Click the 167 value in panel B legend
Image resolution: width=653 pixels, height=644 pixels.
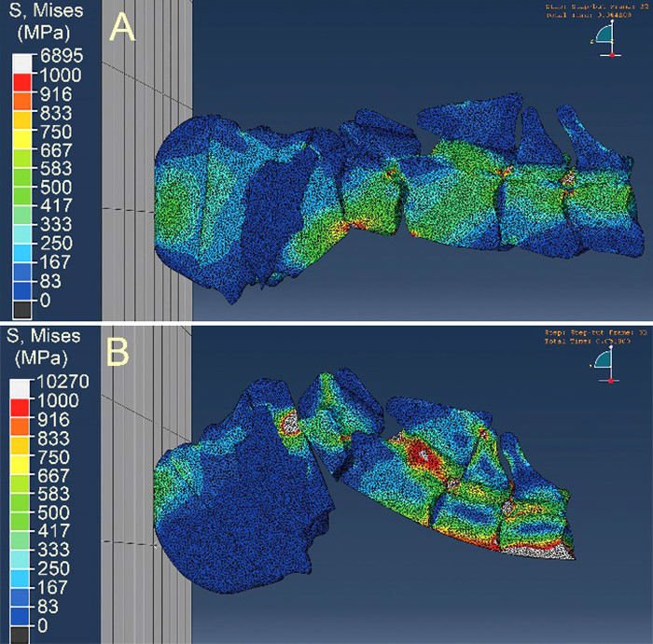pos(53,587)
